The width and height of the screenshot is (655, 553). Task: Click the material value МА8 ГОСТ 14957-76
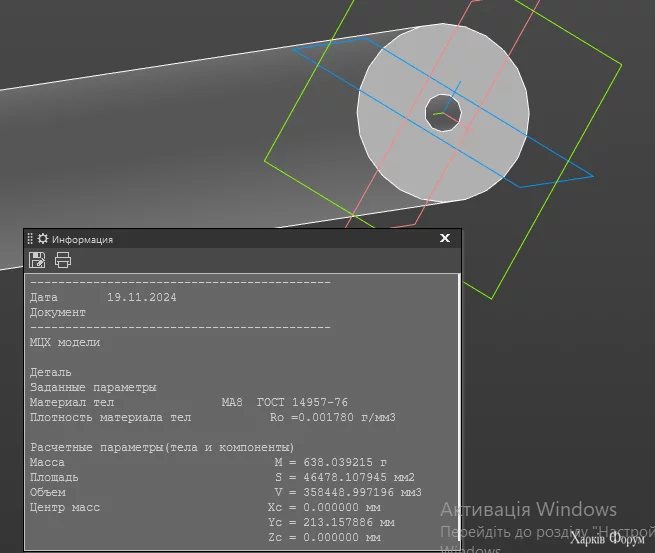(x=284, y=402)
